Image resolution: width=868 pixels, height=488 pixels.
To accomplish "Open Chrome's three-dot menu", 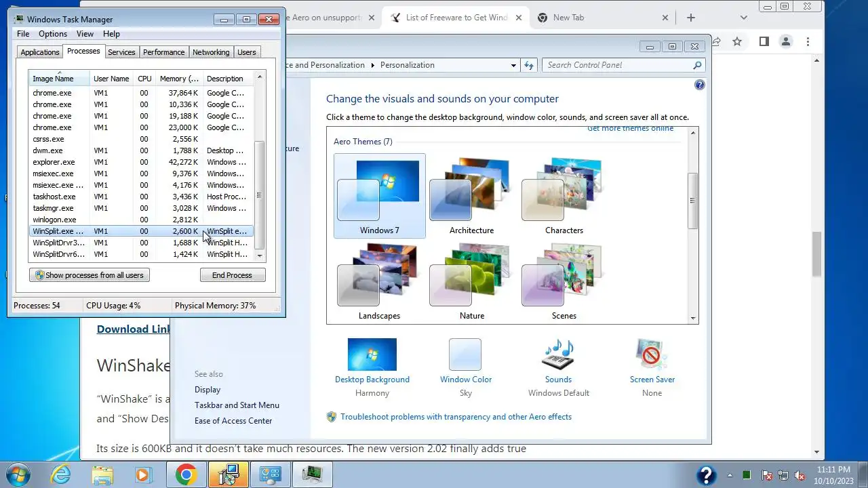I will coord(808,41).
